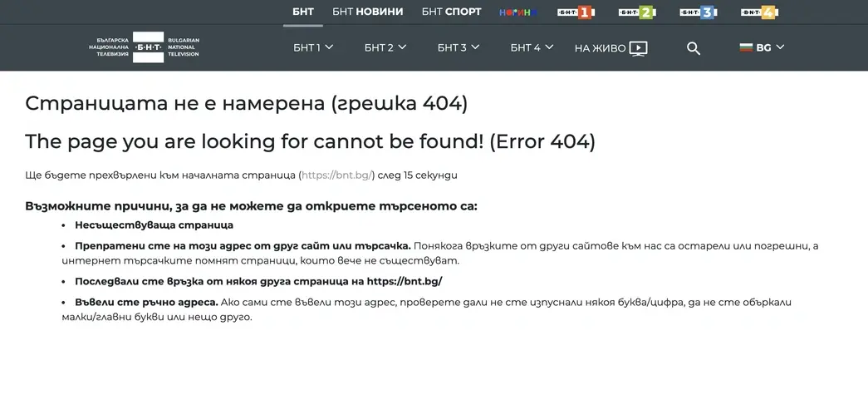The image size is (868, 395).
Task: Select the БНТ tab in top bar
Action: [x=302, y=12]
